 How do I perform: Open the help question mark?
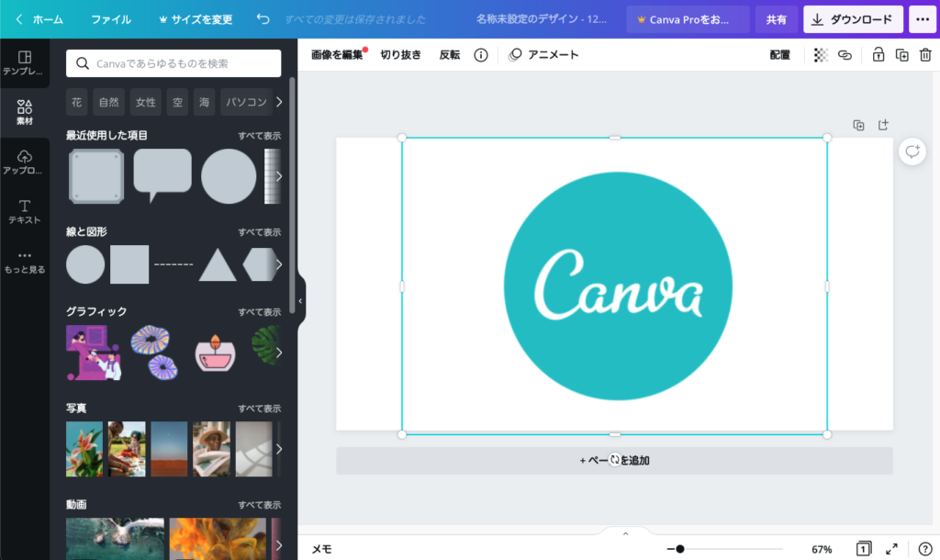[925, 549]
